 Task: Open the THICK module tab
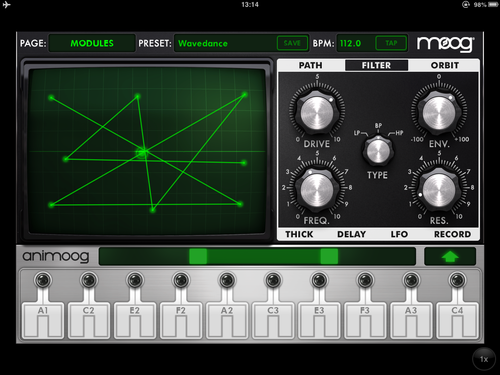pyautogui.click(x=299, y=234)
